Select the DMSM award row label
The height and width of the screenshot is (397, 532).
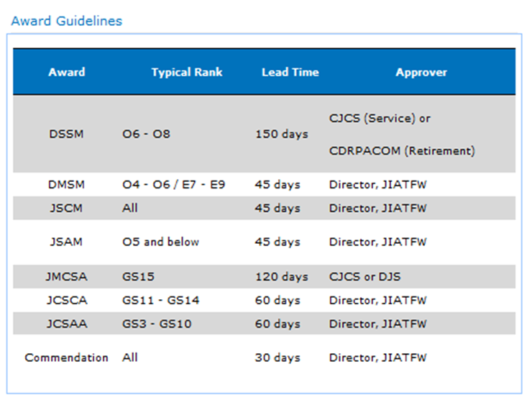66,185
